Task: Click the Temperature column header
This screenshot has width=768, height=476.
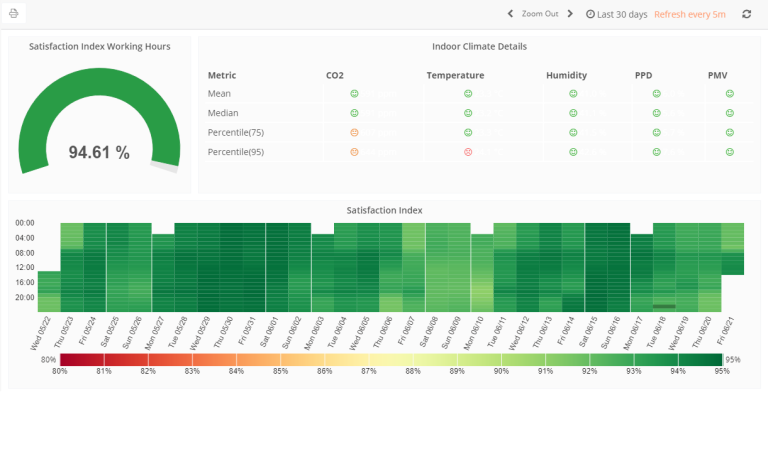Action: pyautogui.click(x=455, y=75)
